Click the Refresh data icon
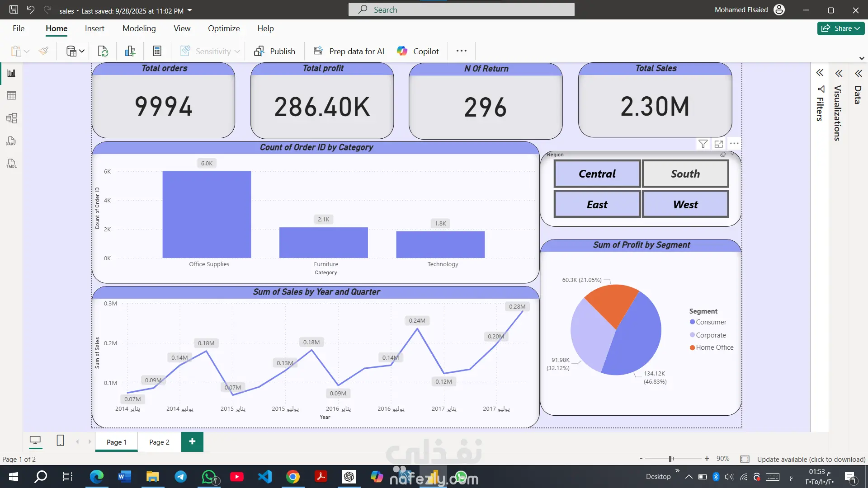The image size is (868, 488). coord(103,52)
